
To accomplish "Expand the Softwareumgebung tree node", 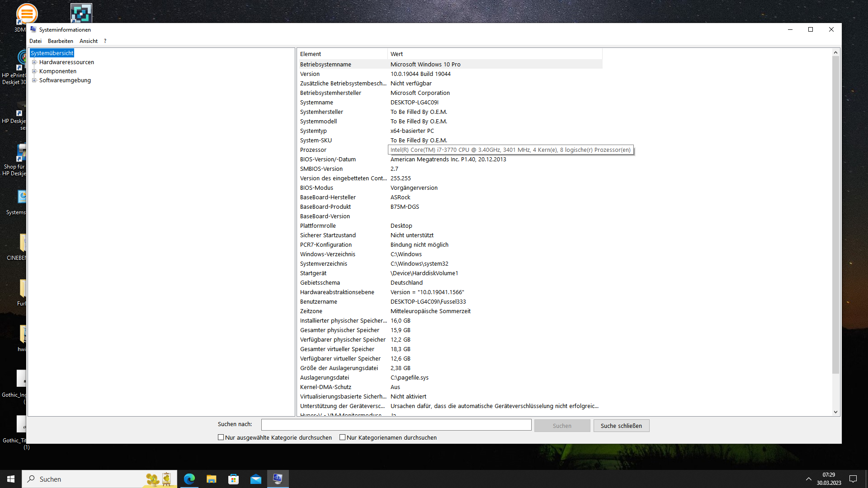I will point(34,80).
